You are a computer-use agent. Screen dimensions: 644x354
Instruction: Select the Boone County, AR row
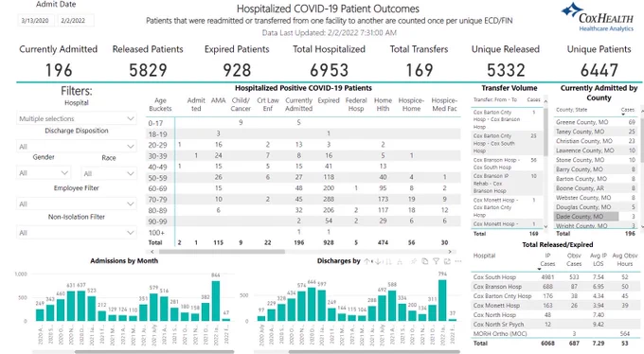tap(596, 188)
